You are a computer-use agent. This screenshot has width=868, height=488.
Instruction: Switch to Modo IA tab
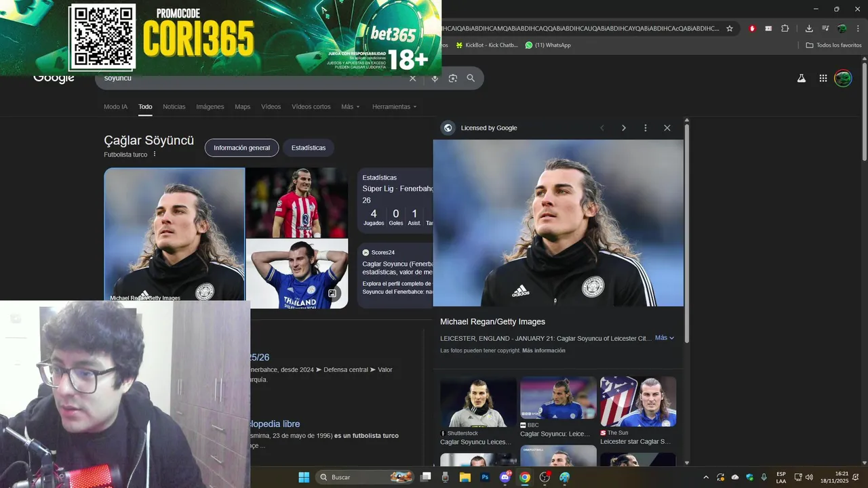pos(115,107)
